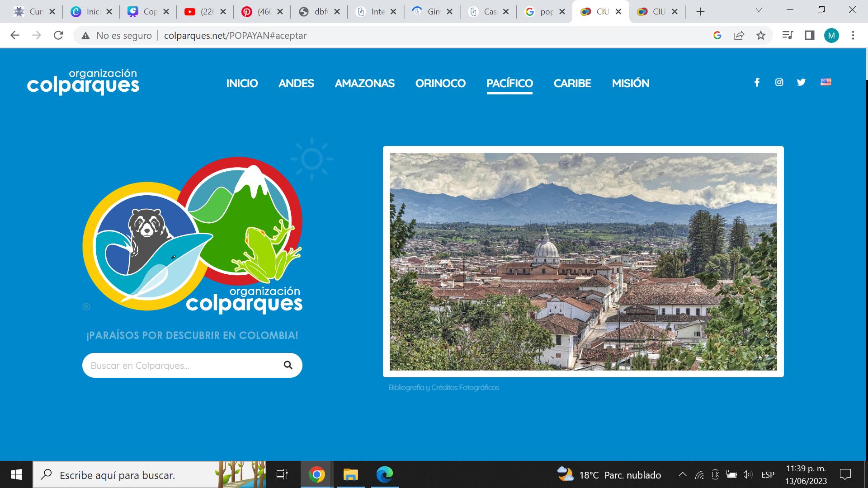Reload the current page

[x=58, y=36]
